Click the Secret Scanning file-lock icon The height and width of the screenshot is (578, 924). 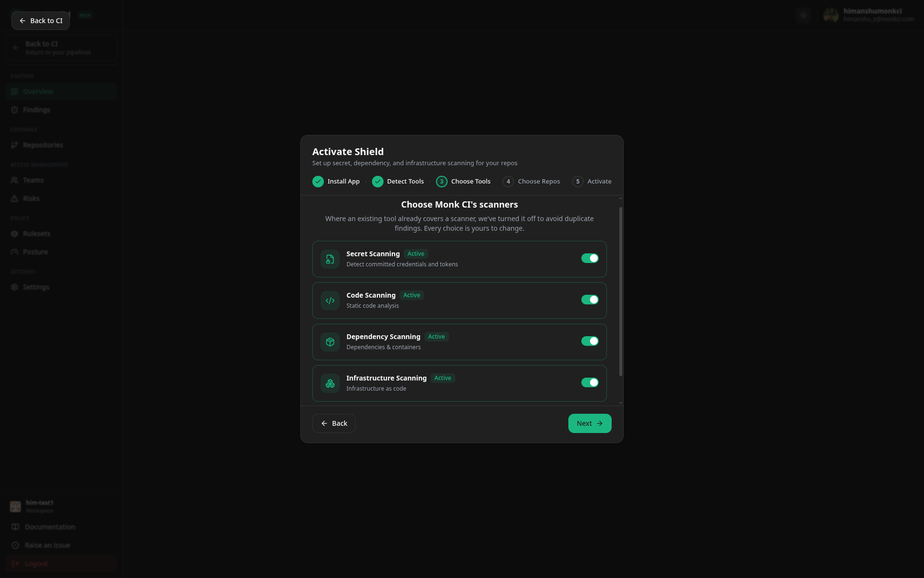click(x=330, y=259)
